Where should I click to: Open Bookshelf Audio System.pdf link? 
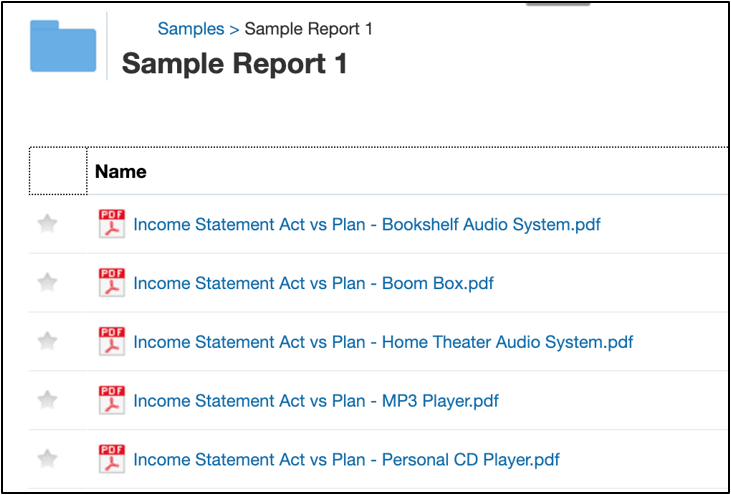coord(367,225)
